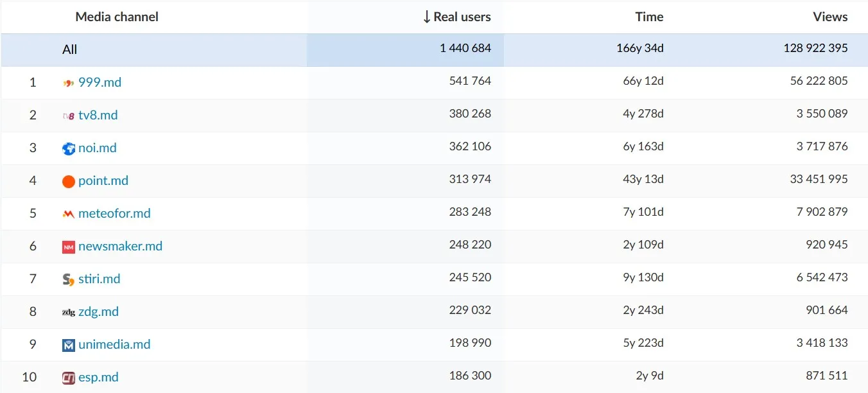Click the noi.md globe icon

[x=69, y=149]
